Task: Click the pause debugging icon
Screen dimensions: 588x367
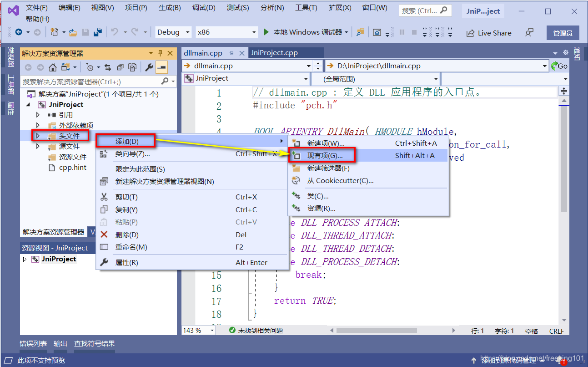Action: click(x=402, y=32)
